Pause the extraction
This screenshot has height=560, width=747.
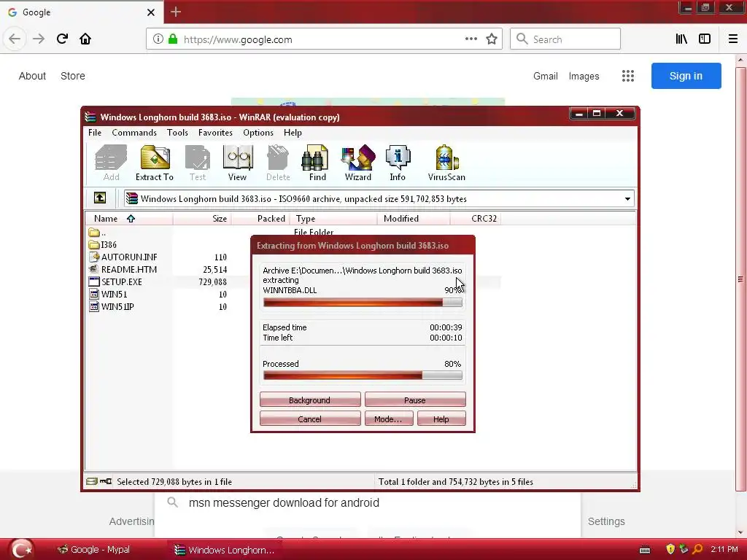pyautogui.click(x=415, y=400)
